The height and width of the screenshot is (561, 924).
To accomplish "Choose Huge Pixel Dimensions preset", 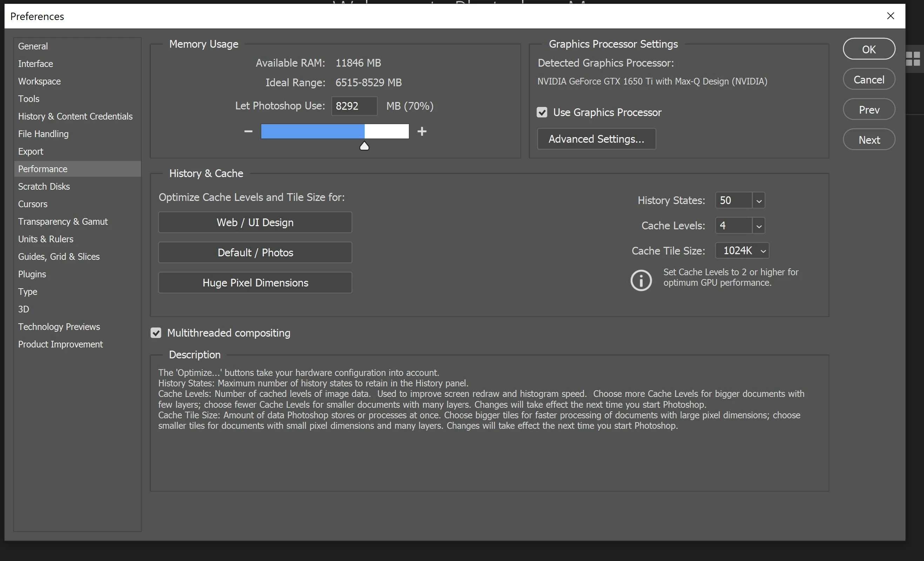I will (255, 283).
